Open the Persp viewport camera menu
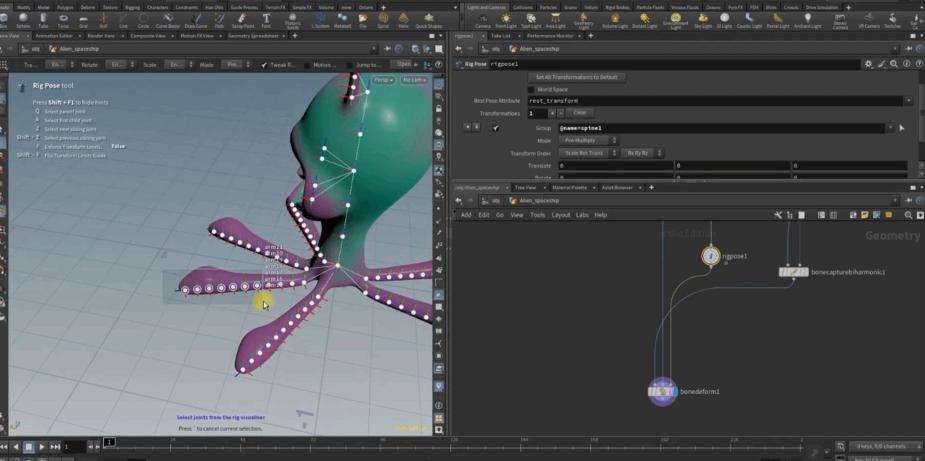 pyautogui.click(x=383, y=79)
